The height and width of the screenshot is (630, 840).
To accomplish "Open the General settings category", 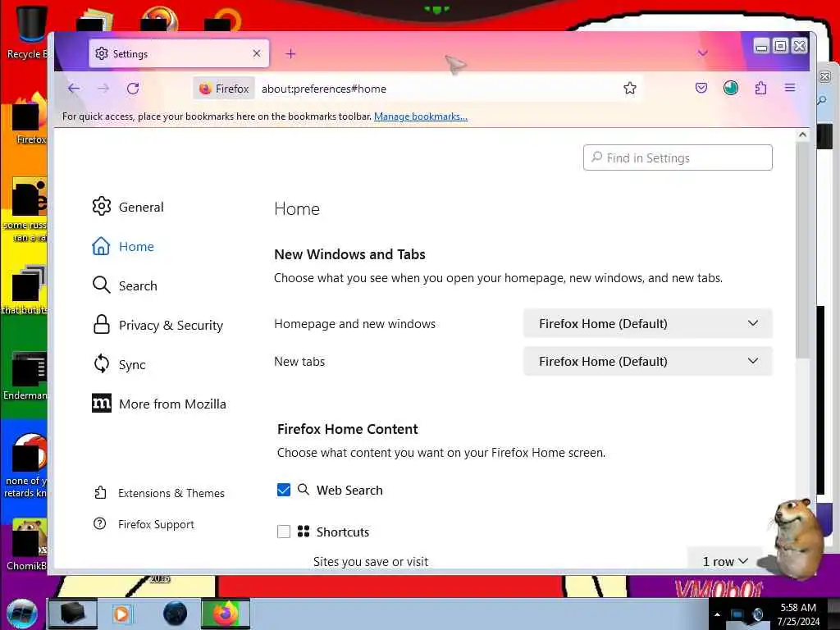I will click(x=128, y=207).
